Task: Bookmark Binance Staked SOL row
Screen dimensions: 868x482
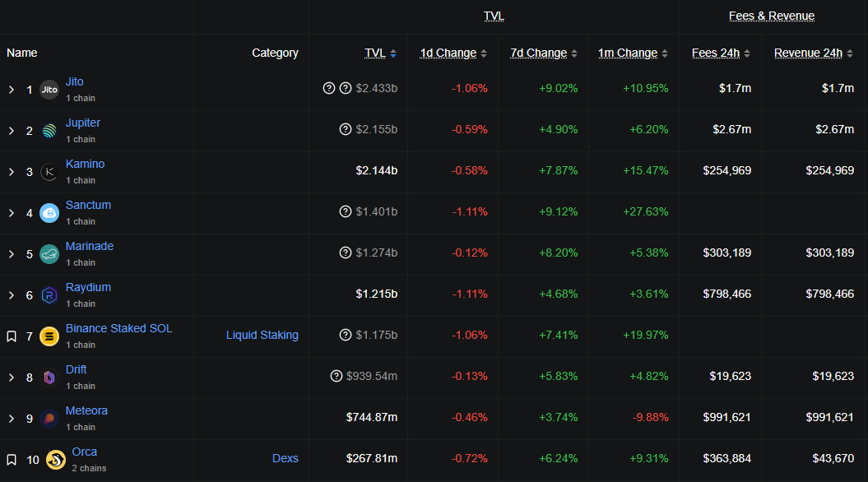Action: tap(12, 336)
